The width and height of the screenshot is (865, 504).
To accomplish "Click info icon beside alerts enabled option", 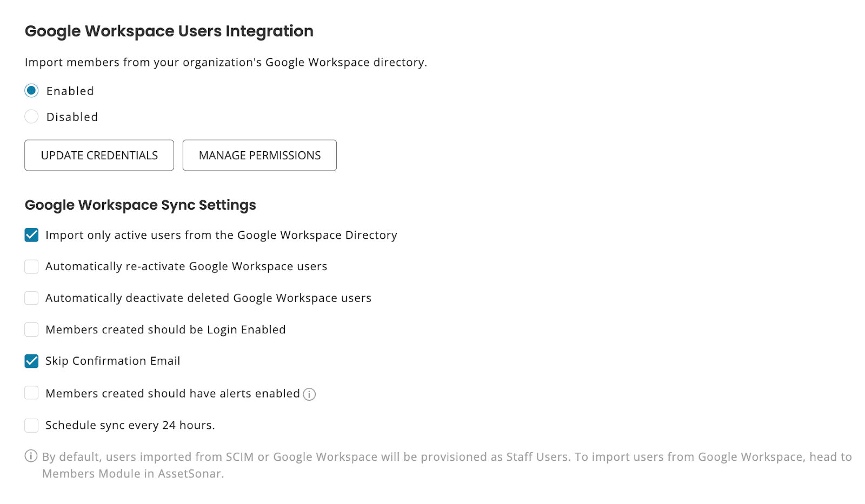I will click(309, 394).
